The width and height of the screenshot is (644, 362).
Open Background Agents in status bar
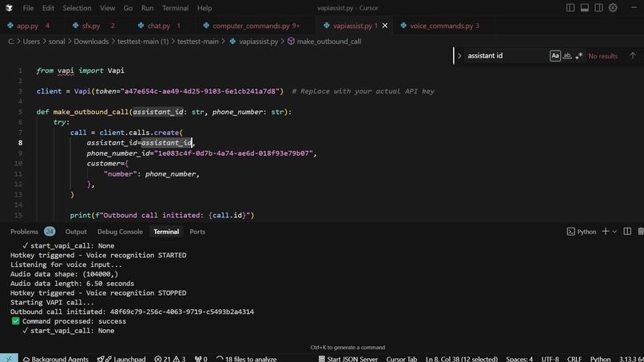point(55,359)
